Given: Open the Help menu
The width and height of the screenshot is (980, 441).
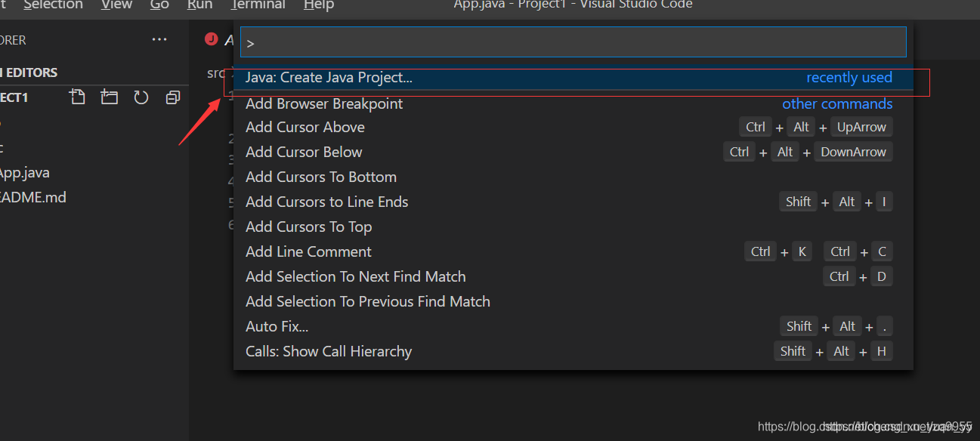Looking at the screenshot, I should 319,5.
